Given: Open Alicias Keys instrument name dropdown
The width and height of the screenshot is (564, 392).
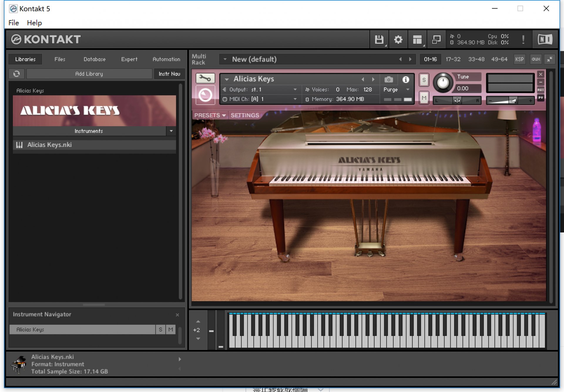Looking at the screenshot, I should [226, 79].
